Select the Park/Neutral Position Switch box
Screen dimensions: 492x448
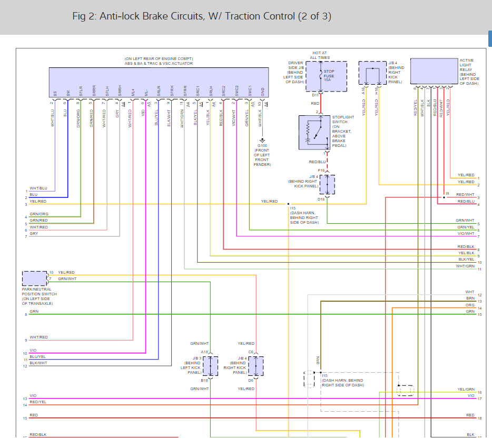35,278
